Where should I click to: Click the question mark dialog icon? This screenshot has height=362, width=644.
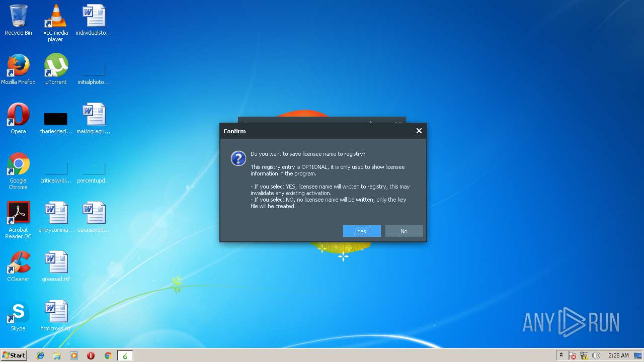pyautogui.click(x=238, y=158)
